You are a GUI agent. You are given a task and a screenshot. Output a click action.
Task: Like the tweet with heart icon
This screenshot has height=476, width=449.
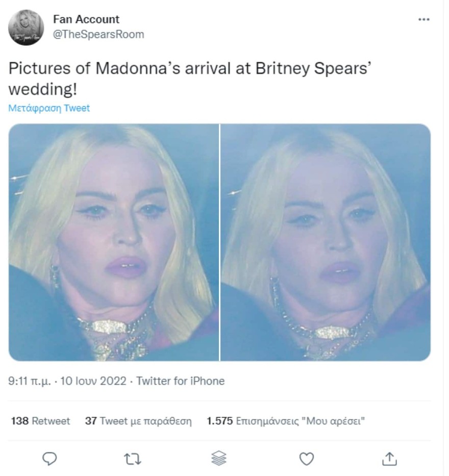306,459
